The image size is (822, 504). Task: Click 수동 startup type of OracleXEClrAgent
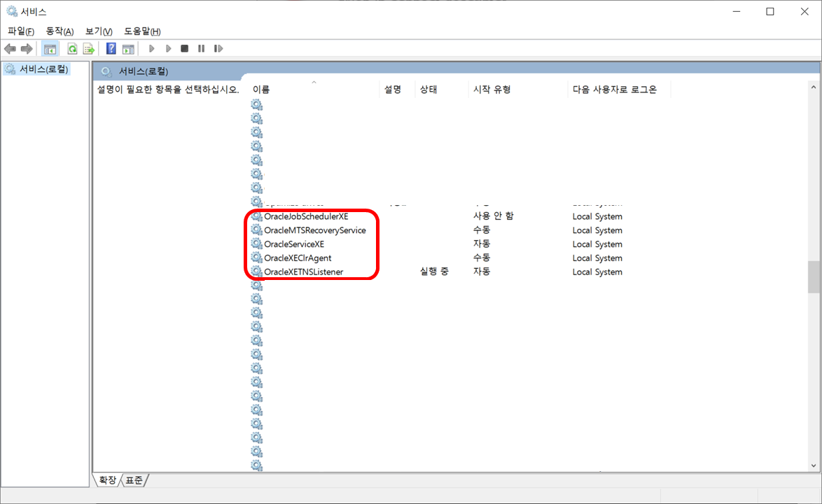click(x=481, y=258)
